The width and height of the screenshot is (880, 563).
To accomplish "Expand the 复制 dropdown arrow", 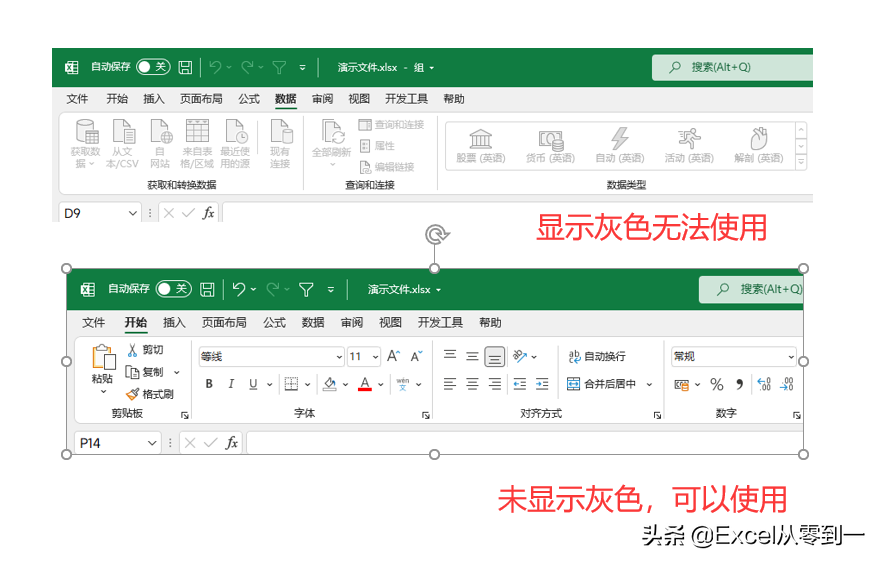I will click(177, 373).
